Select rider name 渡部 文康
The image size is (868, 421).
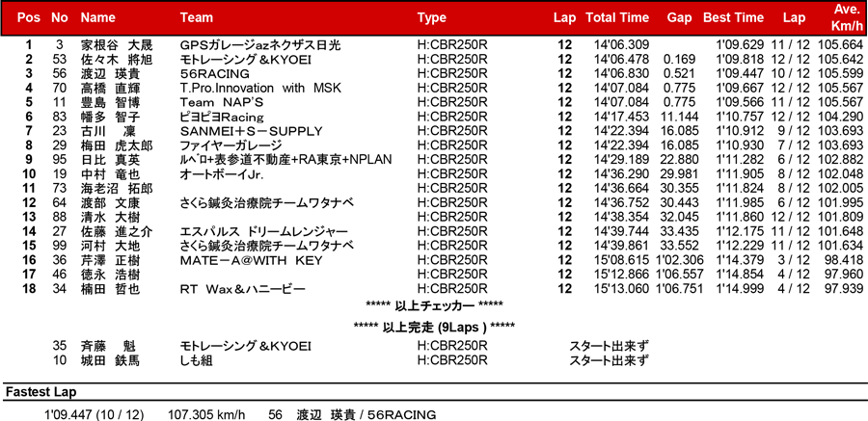point(110,203)
